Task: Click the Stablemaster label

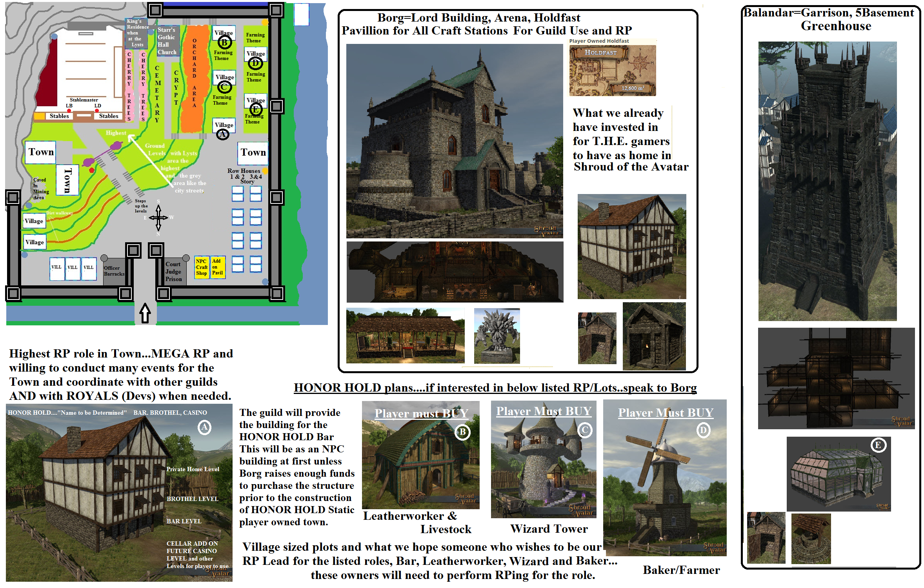Action: 84,100
